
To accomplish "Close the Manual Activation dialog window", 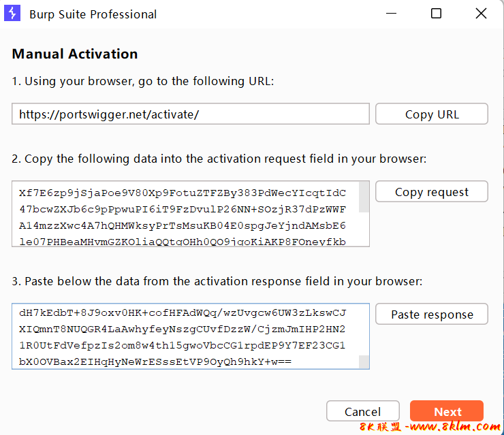I will coord(481,14).
